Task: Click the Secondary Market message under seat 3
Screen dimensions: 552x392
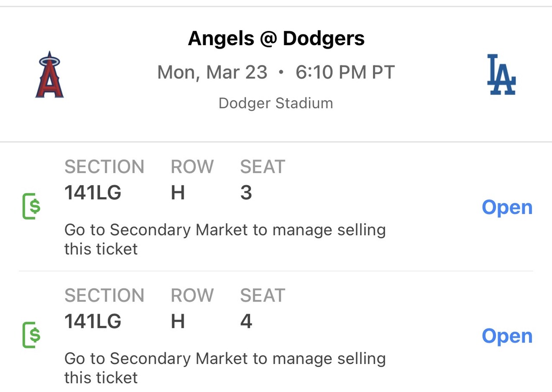Action: 225,239
